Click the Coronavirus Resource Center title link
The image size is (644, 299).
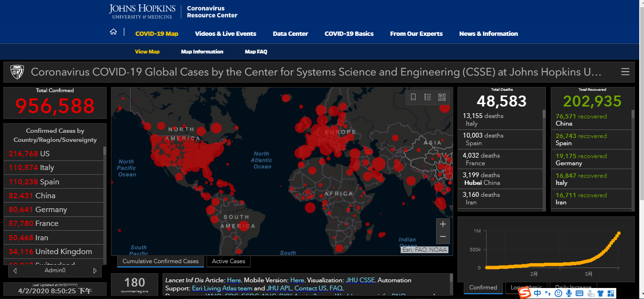(212, 12)
